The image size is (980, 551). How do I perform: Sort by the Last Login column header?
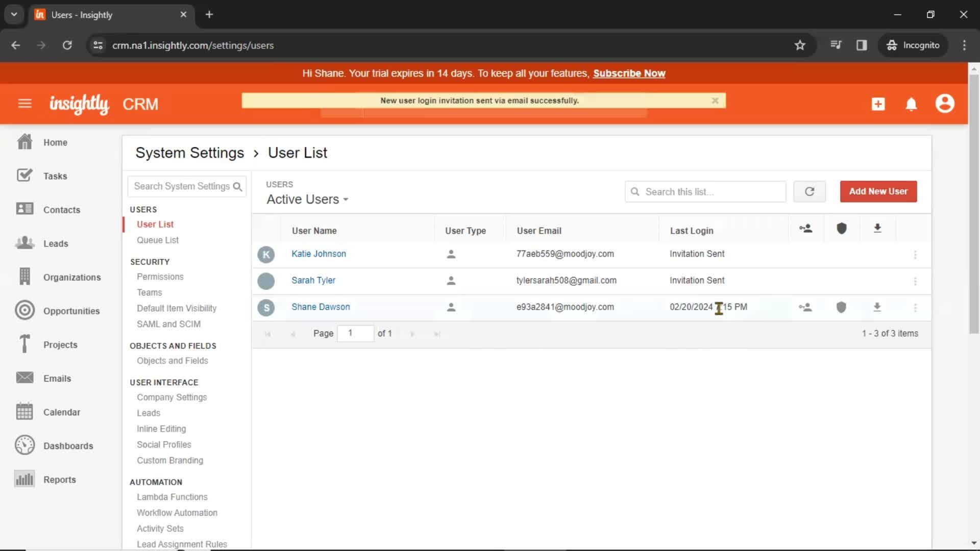click(692, 231)
